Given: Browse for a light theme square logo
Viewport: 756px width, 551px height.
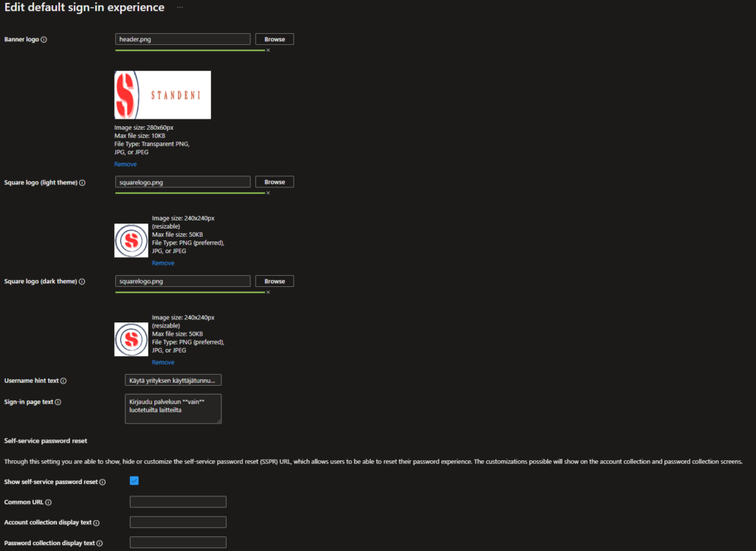Looking at the screenshot, I should pyautogui.click(x=275, y=182).
